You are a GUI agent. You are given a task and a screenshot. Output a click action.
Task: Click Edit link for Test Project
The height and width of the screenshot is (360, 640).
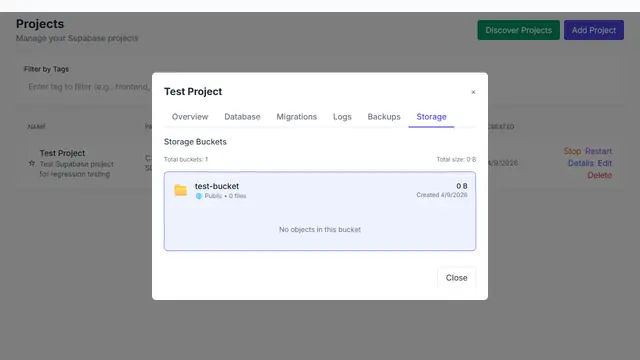point(604,163)
